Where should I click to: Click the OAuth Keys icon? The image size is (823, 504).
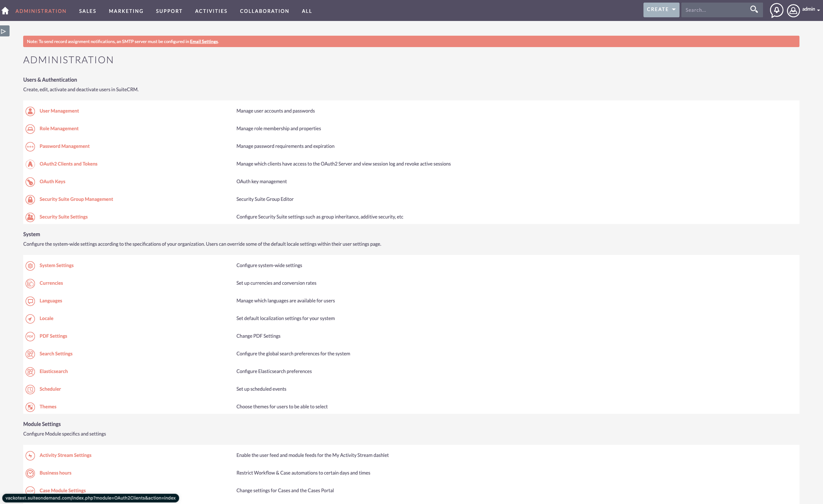(x=30, y=182)
